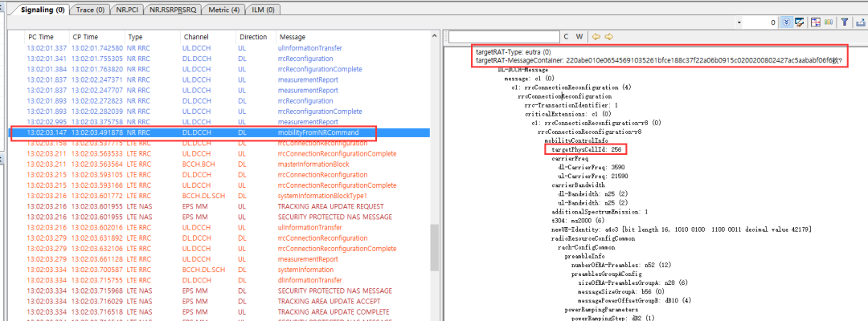The height and width of the screenshot is (321, 868).
Task: Click the additionalSpectrumEmission: 1 node
Action: coord(600,212)
